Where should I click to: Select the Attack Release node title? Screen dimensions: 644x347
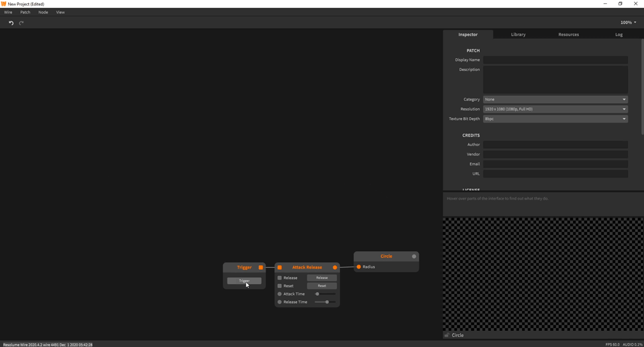[307, 267]
